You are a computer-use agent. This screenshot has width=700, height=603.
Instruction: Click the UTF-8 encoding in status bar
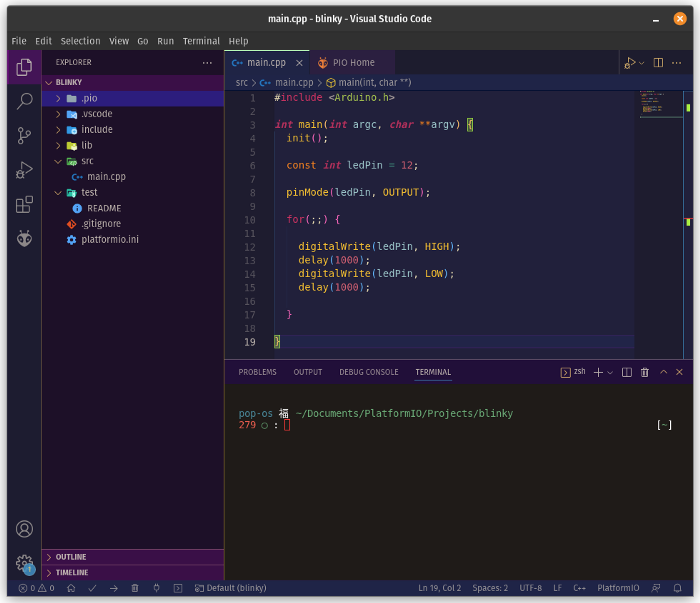click(x=530, y=588)
